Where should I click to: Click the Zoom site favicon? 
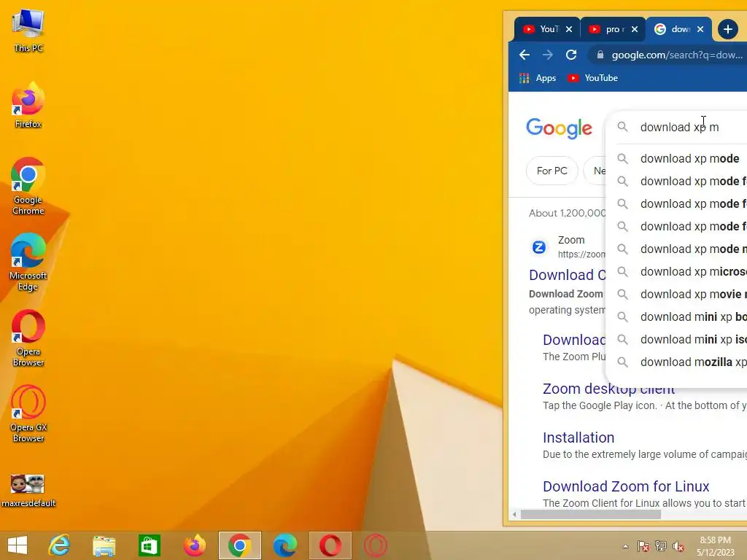point(539,247)
